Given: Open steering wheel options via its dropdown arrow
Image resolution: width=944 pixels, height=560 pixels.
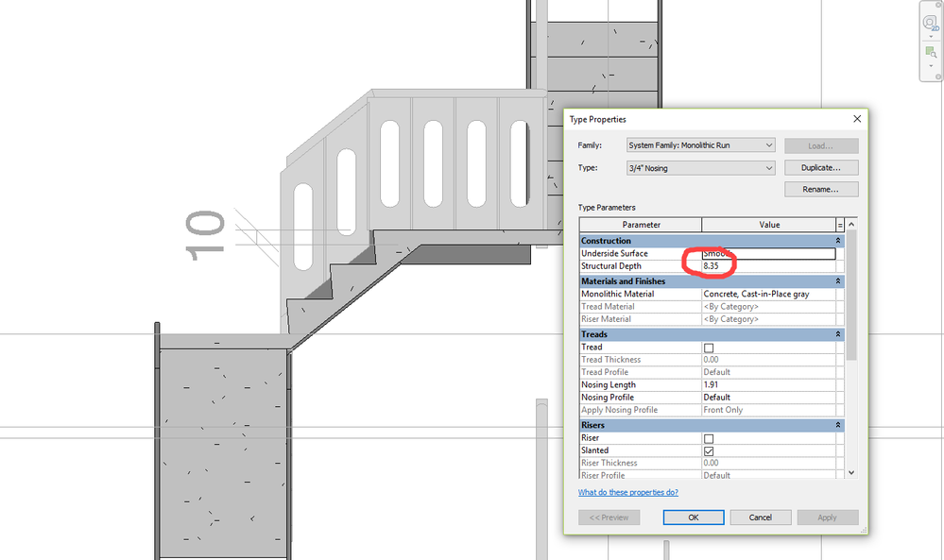Looking at the screenshot, I should click(x=930, y=37).
